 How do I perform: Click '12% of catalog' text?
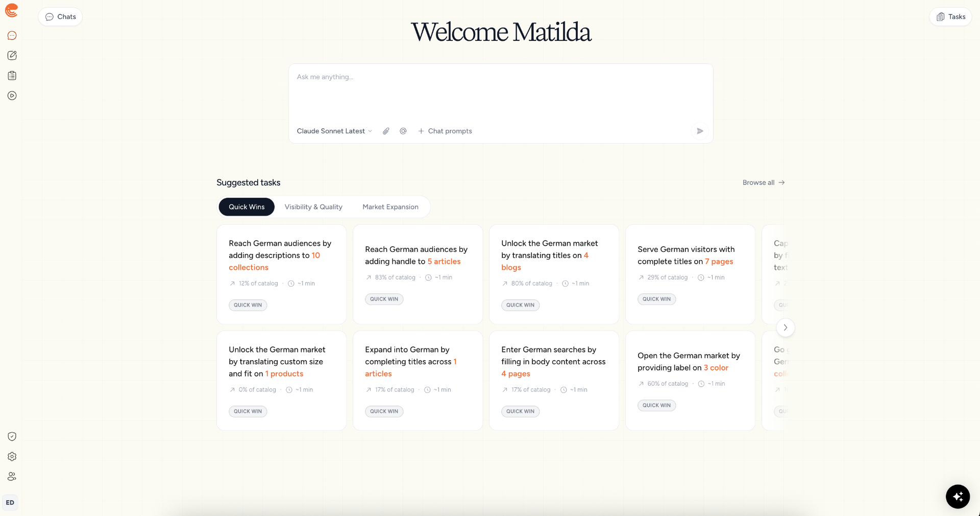[x=258, y=284]
